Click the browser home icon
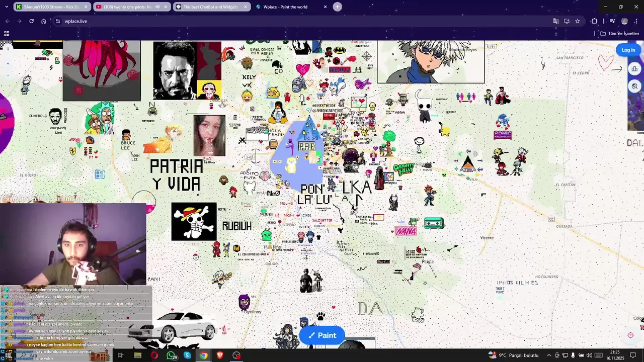 pyautogui.click(x=44, y=21)
